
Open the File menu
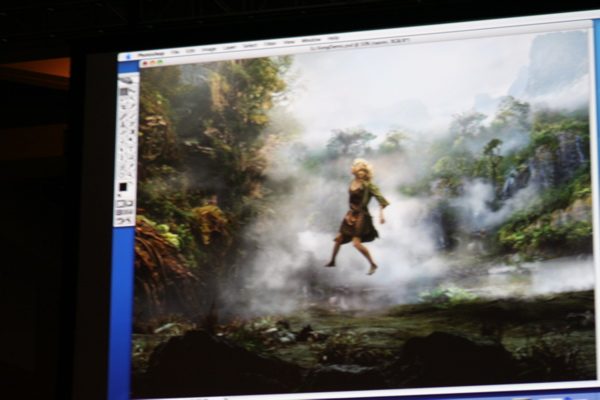[175, 51]
